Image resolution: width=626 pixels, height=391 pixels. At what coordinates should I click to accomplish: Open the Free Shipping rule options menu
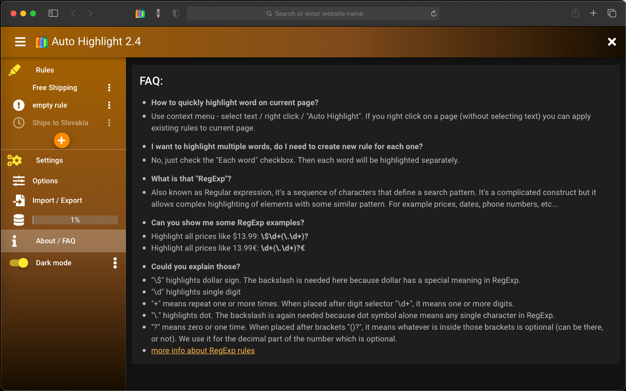coord(109,87)
